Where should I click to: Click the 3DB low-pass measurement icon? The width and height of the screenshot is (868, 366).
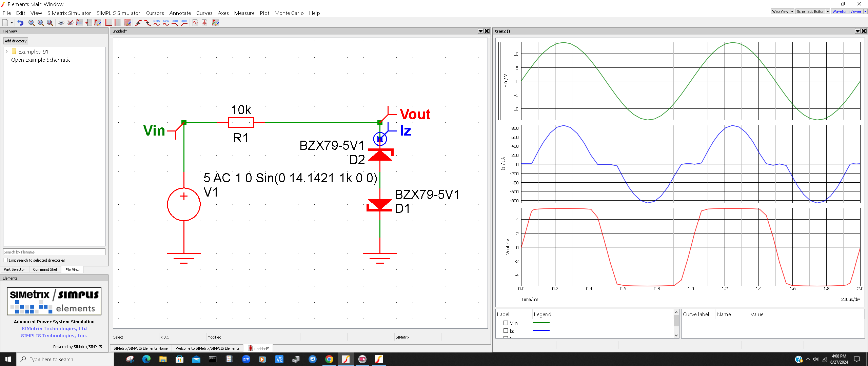pyautogui.click(x=175, y=23)
